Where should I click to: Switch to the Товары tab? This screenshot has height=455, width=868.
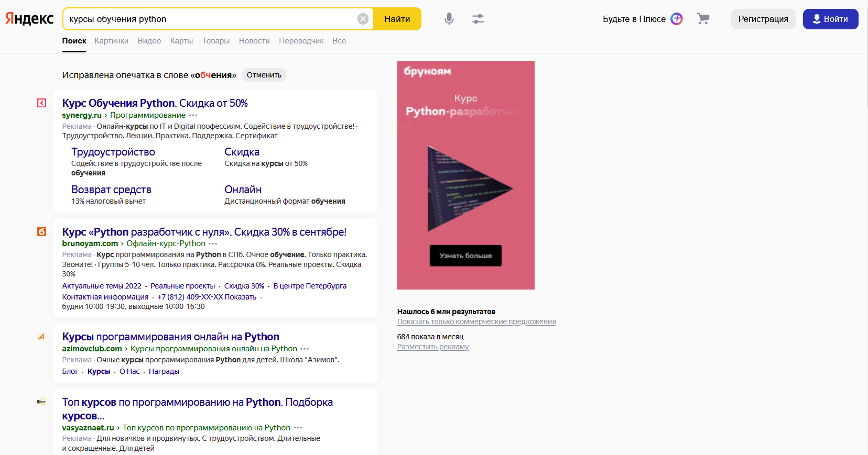point(216,41)
